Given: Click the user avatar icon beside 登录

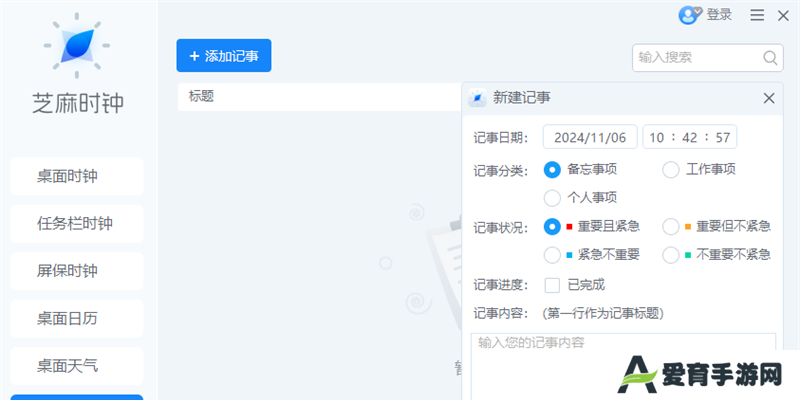Looking at the screenshot, I should (690, 15).
